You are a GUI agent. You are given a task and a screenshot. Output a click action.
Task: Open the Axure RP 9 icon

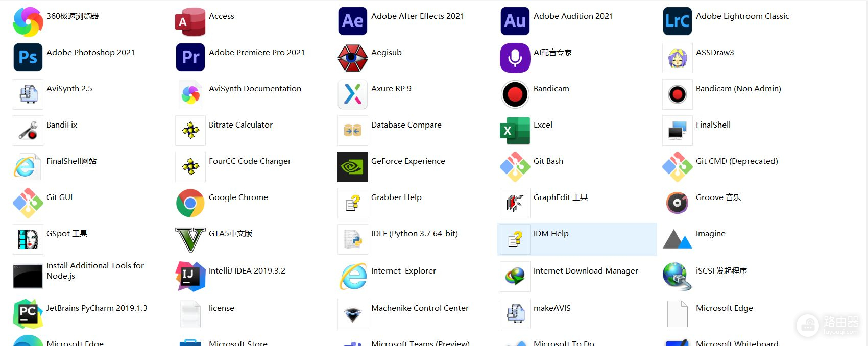coord(352,94)
